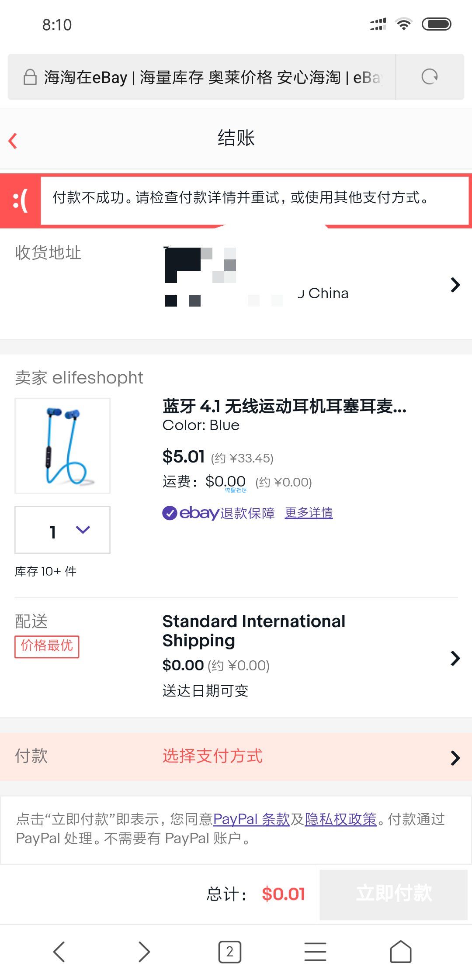Open the 隐私权政策 link
The height and width of the screenshot is (980, 472).
click(341, 819)
